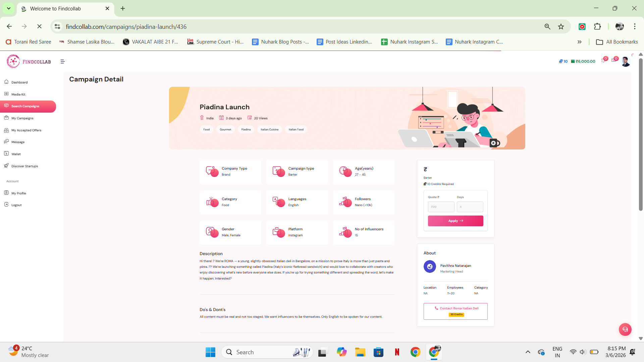Click the Pavithra Natarajan name
This screenshot has height=362, width=644.
point(455,265)
